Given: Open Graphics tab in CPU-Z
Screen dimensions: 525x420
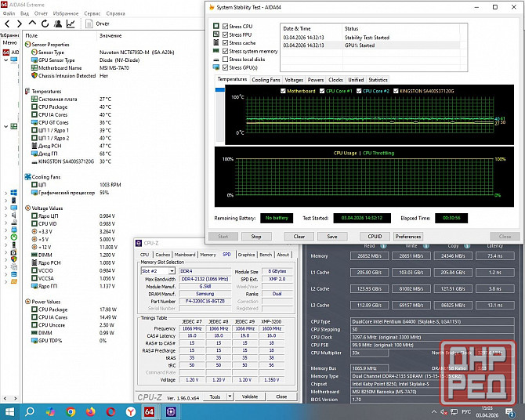Looking at the screenshot, I should 246,255.
